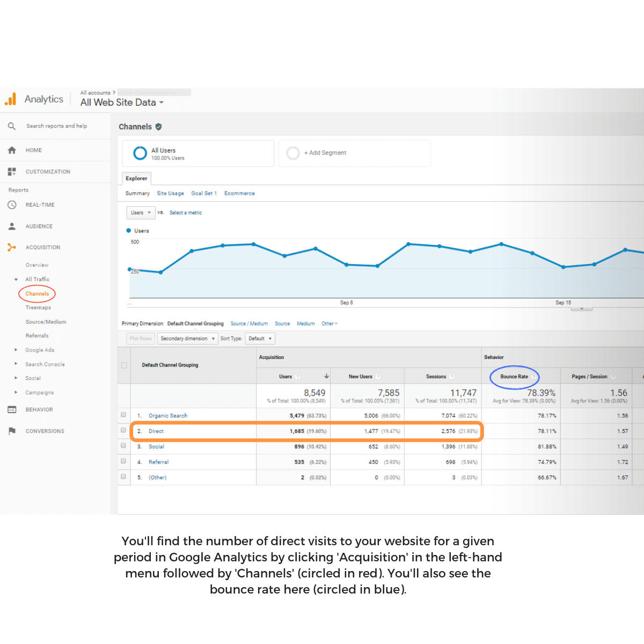Select the Home icon in the sidebar
644x644 pixels.
(12, 150)
